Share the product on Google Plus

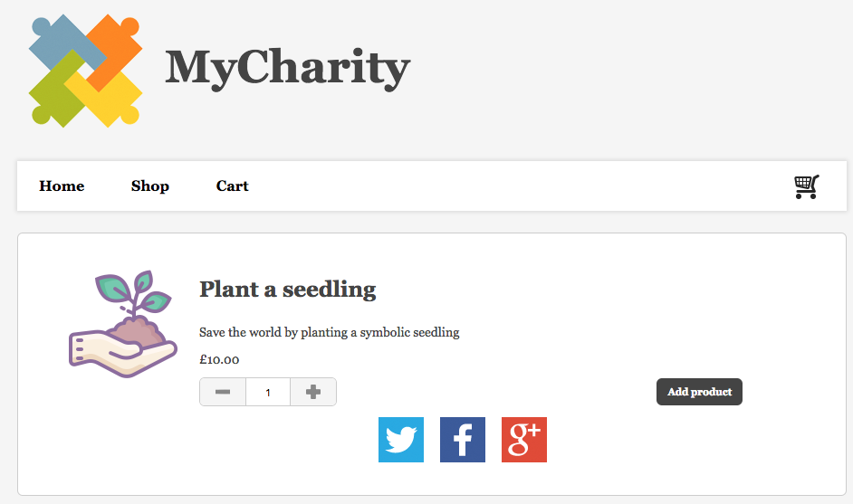524,440
